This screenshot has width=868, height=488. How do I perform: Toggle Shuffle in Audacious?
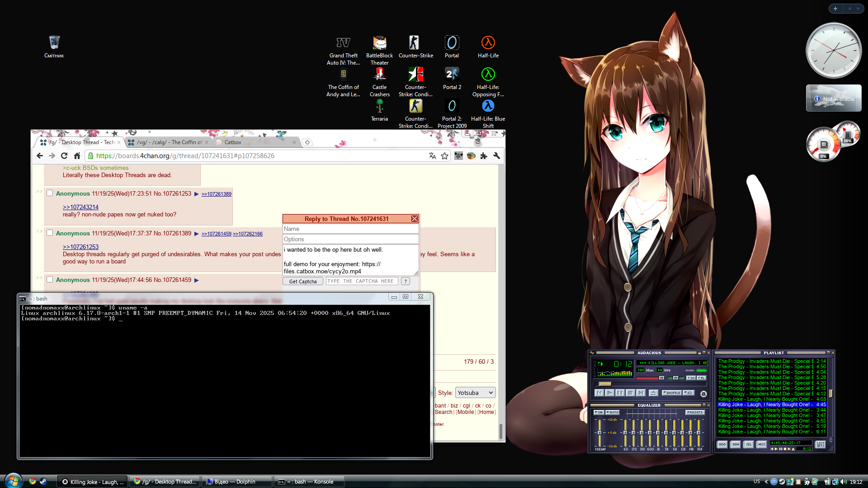[x=672, y=393]
